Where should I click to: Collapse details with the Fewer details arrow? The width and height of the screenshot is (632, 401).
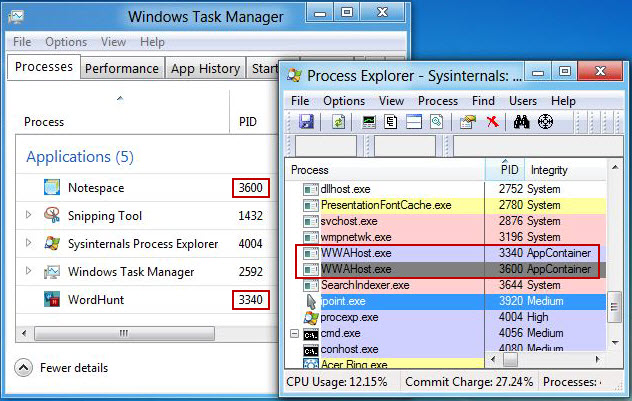[x=23, y=368]
